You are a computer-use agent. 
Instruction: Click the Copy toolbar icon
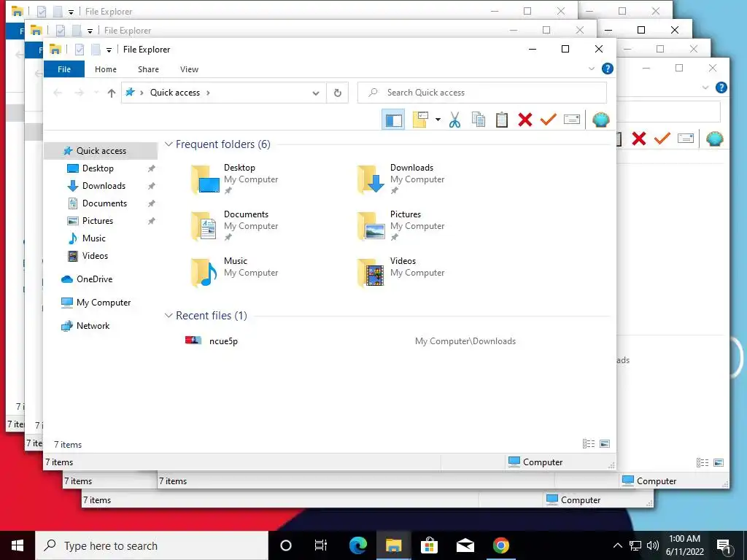(479, 120)
